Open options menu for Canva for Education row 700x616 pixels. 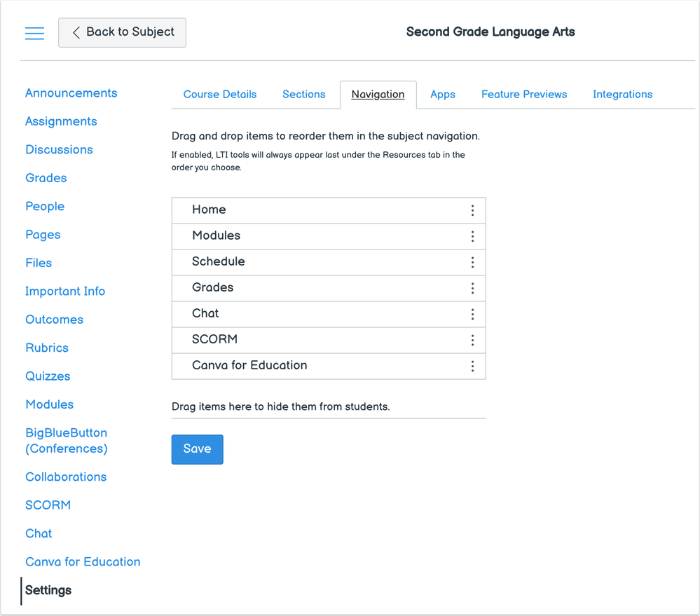click(472, 366)
